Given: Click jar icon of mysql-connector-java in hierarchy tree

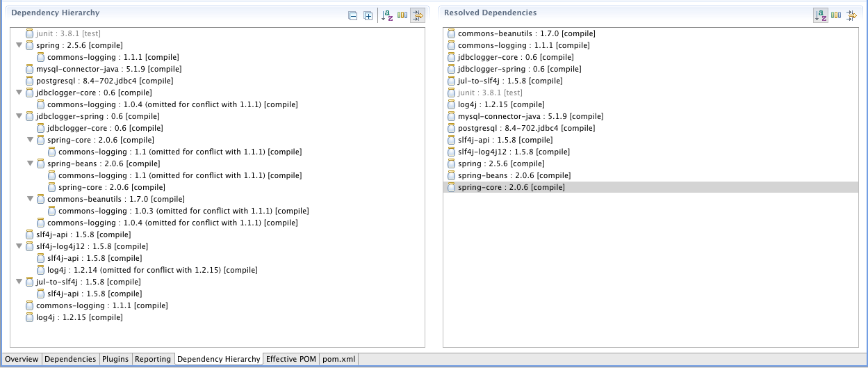Looking at the screenshot, I should 29,69.
